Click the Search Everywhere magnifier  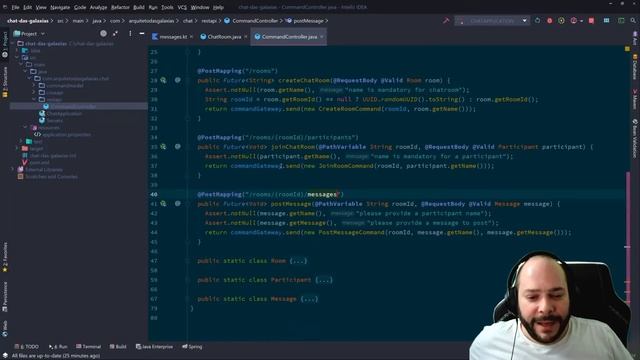tap(633, 20)
